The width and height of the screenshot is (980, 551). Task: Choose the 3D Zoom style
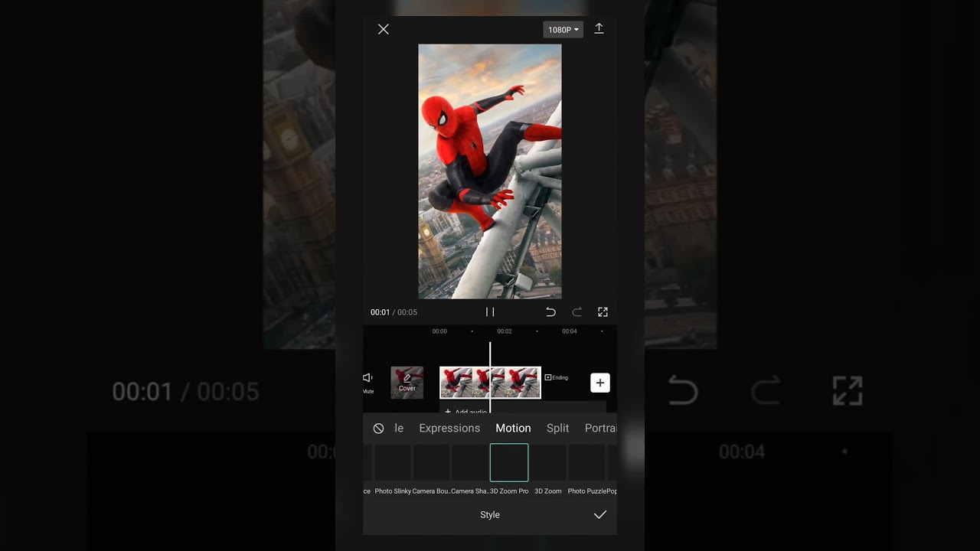[548, 468]
